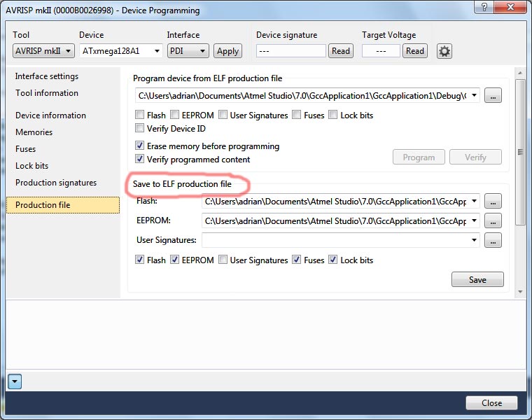The height and width of the screenshot is (420, 532).
Task: Open the Fuses page
Action: pos(25,149)
